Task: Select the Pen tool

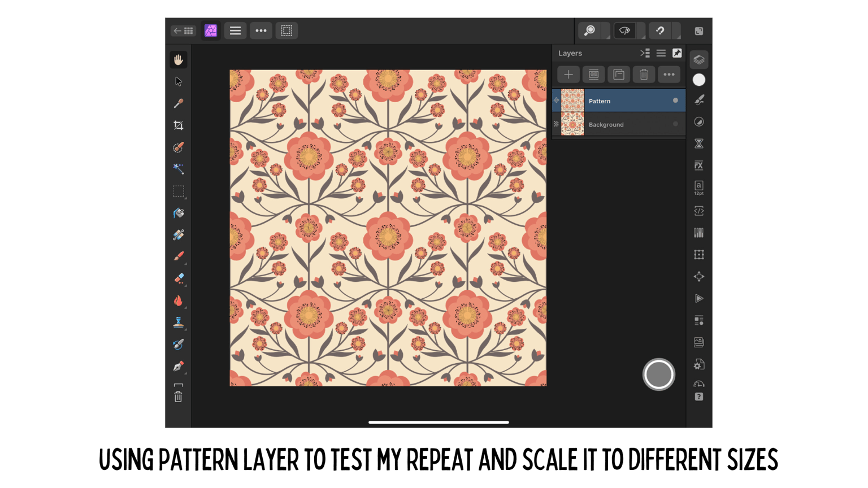Action: click(x=179, y=367)
